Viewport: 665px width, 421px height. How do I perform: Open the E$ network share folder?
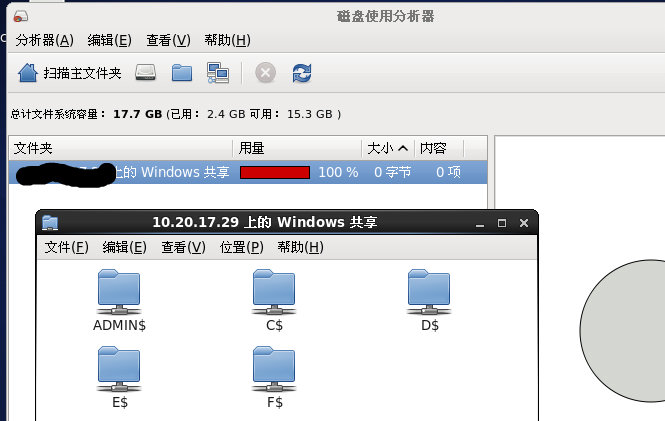[x=119, y=377]
